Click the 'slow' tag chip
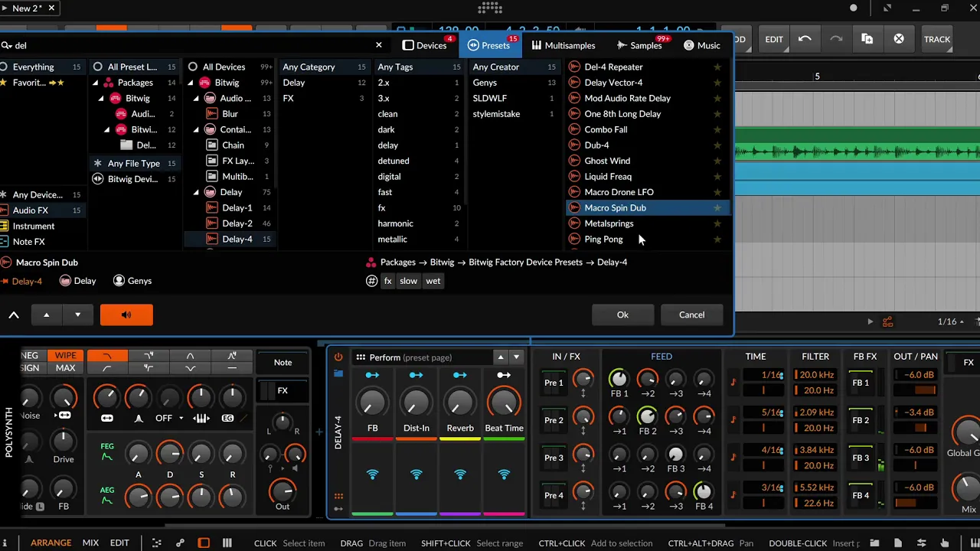The image size is (980, 551). (x=408, y=281)
